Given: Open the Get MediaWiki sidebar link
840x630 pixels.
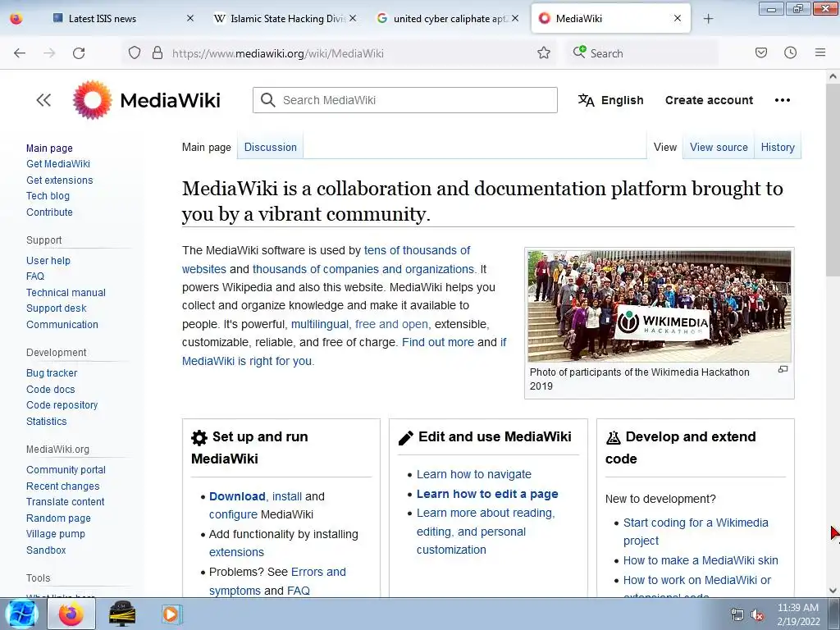Looking at the screenshot, I should [58, 164].
